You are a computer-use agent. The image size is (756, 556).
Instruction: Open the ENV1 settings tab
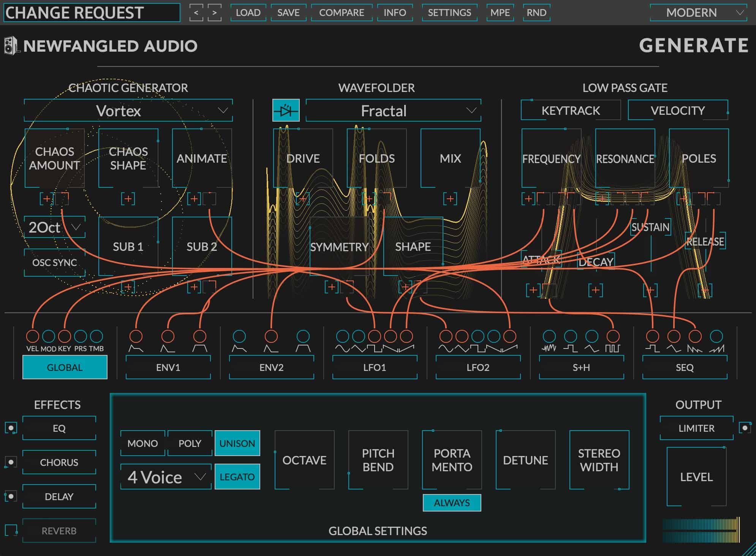pyautogui.click(x=168, y=367)
